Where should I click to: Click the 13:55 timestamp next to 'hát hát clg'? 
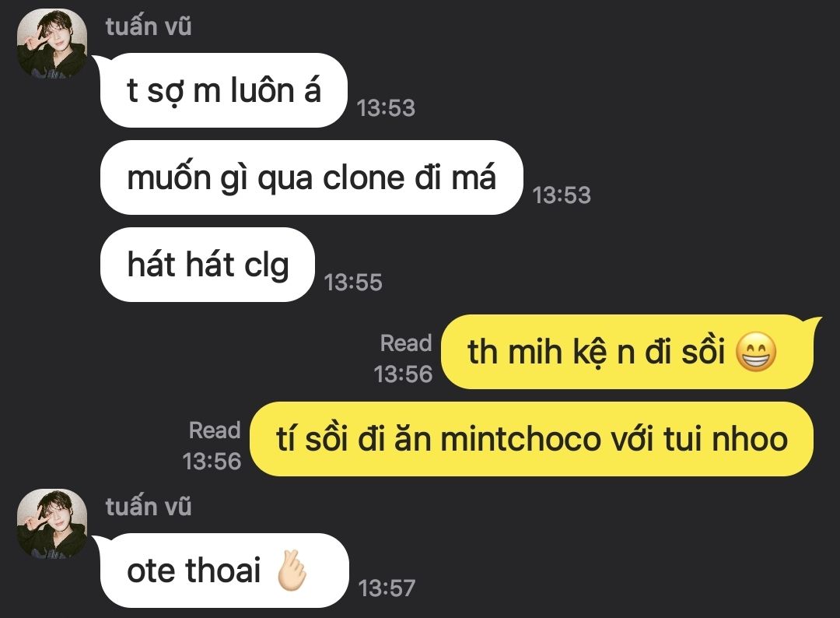[353, 283]
